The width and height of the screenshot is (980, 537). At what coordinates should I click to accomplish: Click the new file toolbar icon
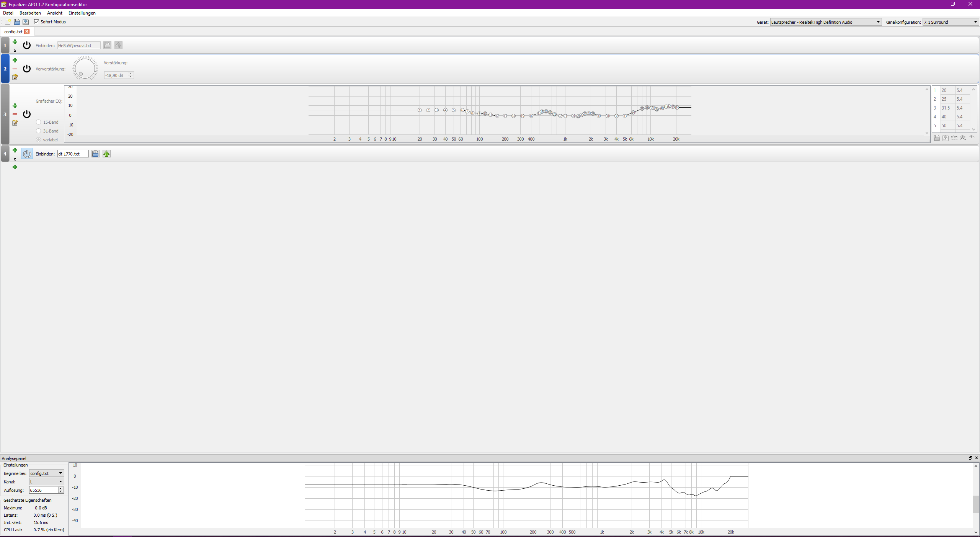[x=8, y=22]
